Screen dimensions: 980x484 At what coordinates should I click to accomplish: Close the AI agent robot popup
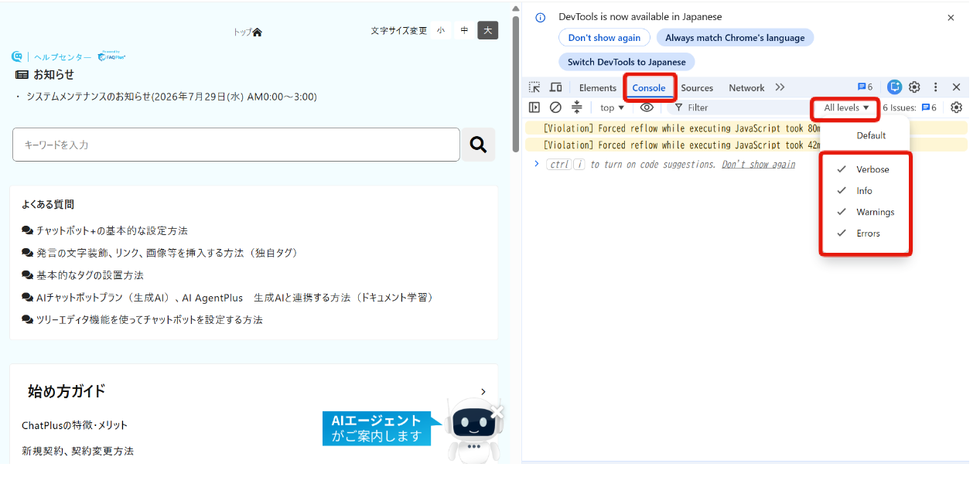(x=497, y=411)
